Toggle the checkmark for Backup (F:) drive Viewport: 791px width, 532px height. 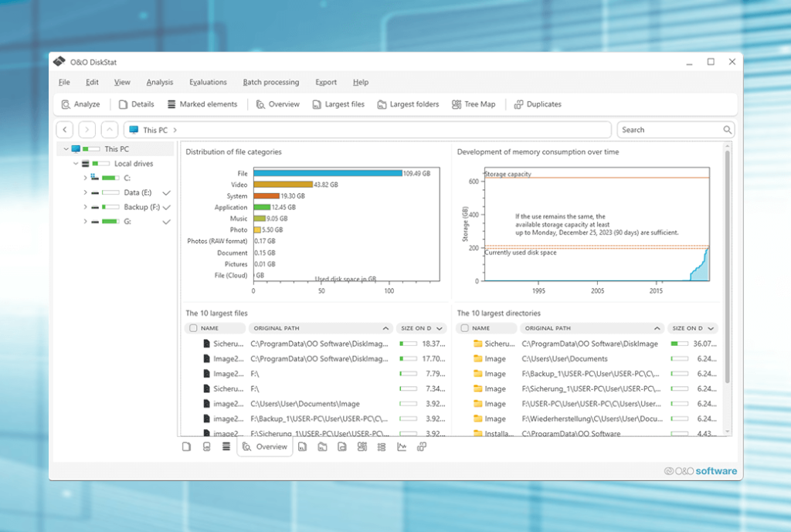(167, 207)
